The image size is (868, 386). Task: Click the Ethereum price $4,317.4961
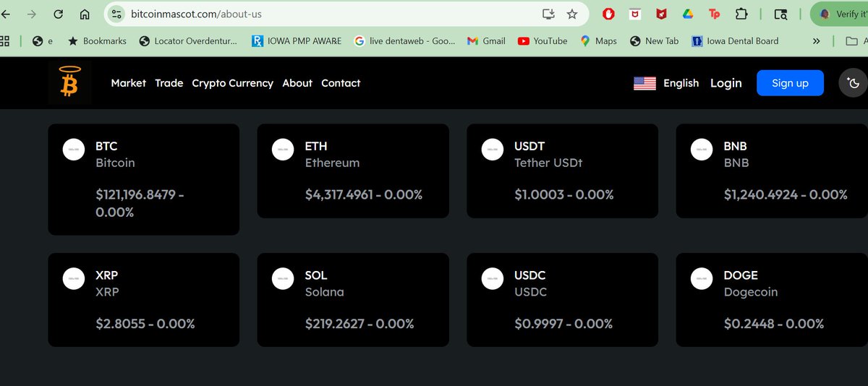[x=339, y=194]
